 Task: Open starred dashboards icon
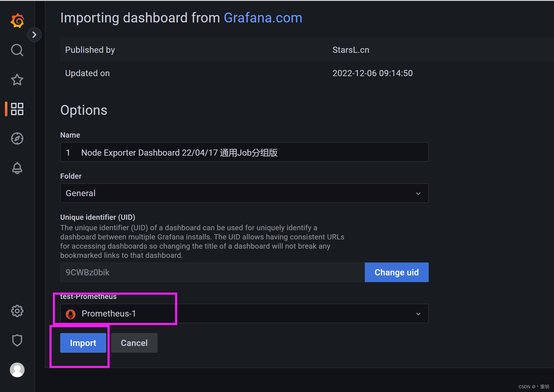17,80
